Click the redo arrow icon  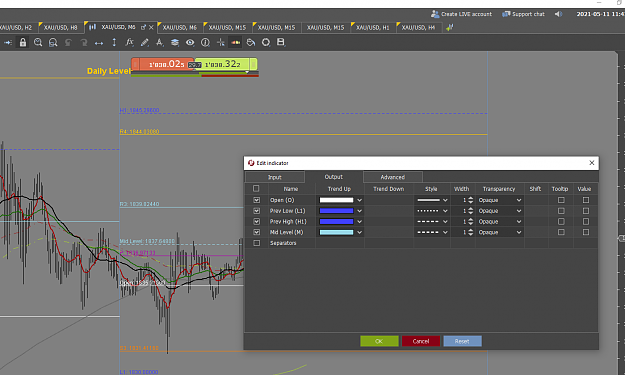pyautogui.click(x=84, y=42)
